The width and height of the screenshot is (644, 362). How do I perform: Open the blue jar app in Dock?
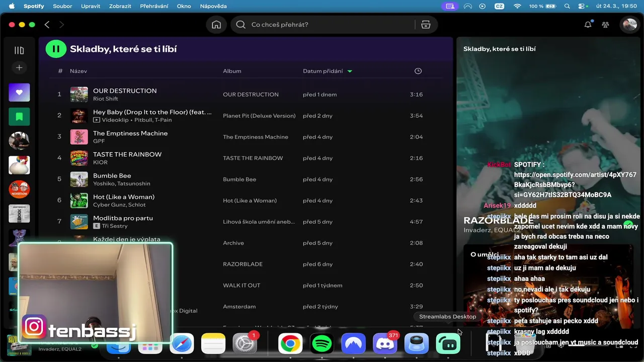click(417, 344)
